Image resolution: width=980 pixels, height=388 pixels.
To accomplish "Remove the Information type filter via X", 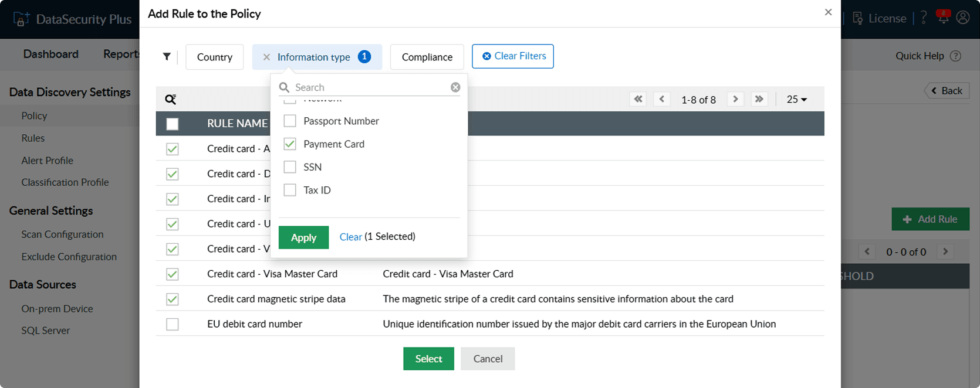I will pos(266,57).
